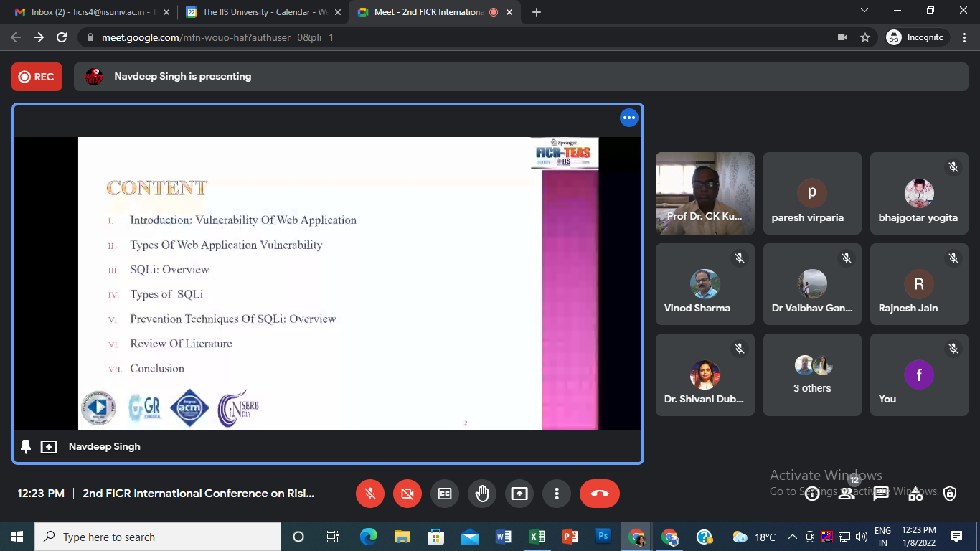Open the meeting details info icon
This screenshot has width=980, height=551.
(812, 494)
